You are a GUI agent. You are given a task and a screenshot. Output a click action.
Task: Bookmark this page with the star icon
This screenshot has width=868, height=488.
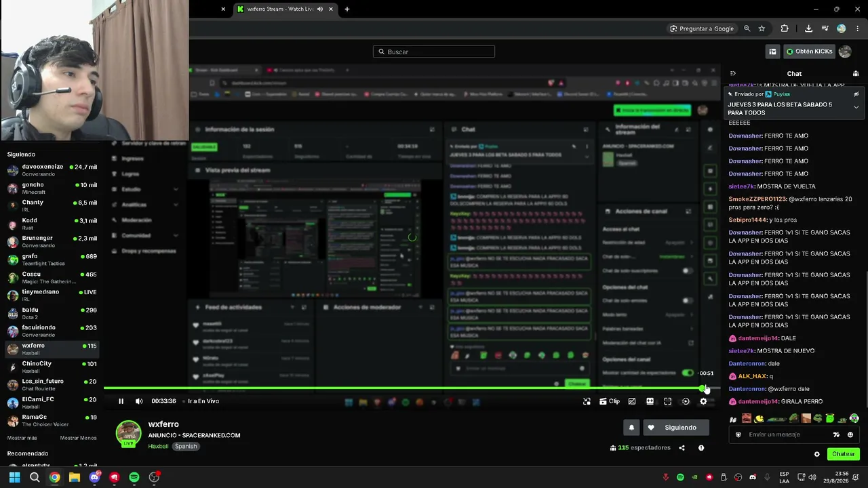pyautogui.click(x=762, y=28)
